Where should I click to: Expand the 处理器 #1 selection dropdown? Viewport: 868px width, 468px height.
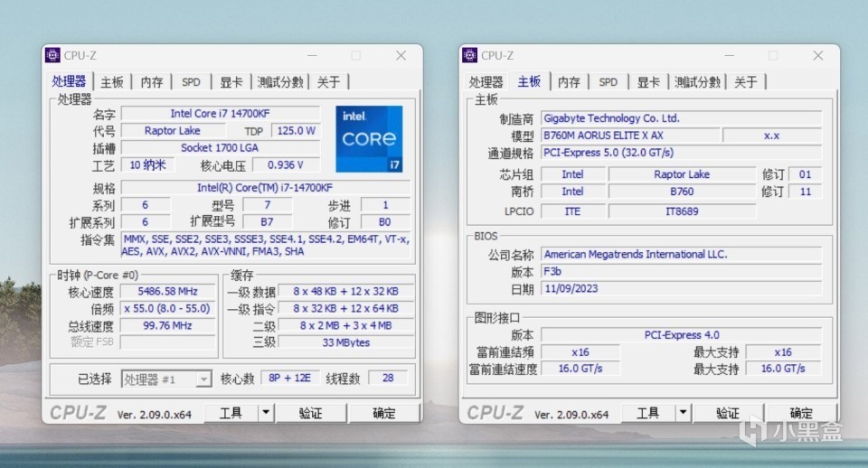point(203,379)
